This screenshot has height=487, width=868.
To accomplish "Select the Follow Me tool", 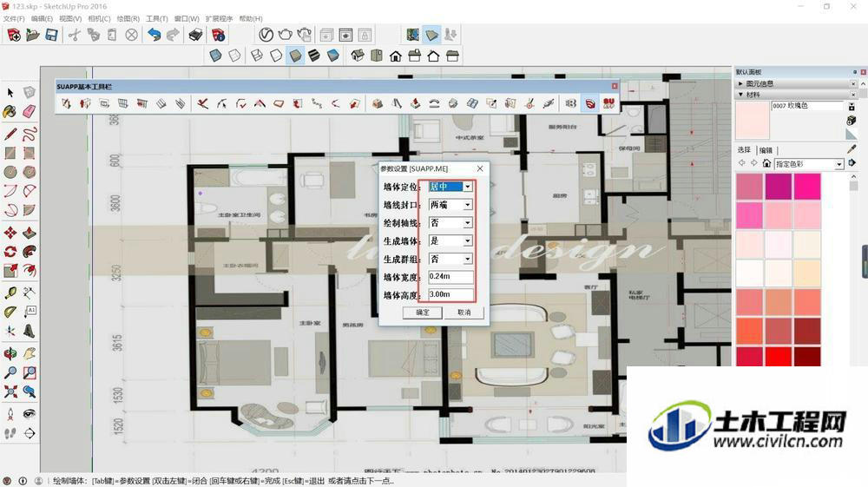I will click(30, 252).
